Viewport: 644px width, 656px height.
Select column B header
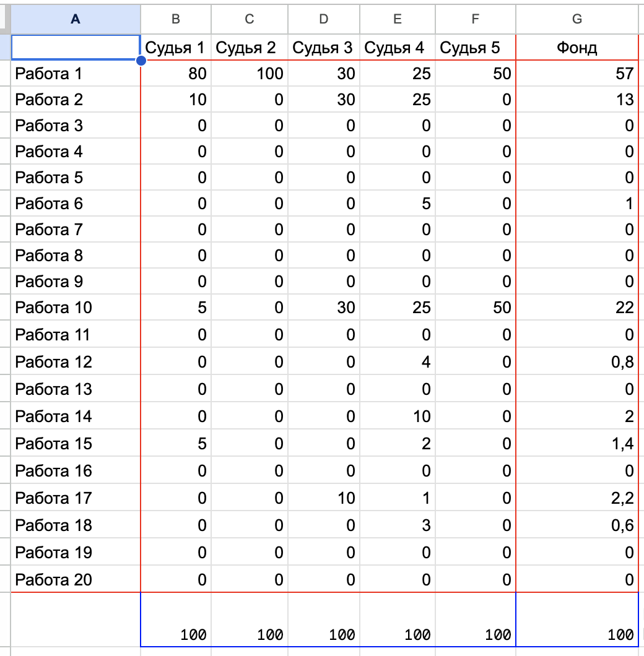click(x=176, y=19)
